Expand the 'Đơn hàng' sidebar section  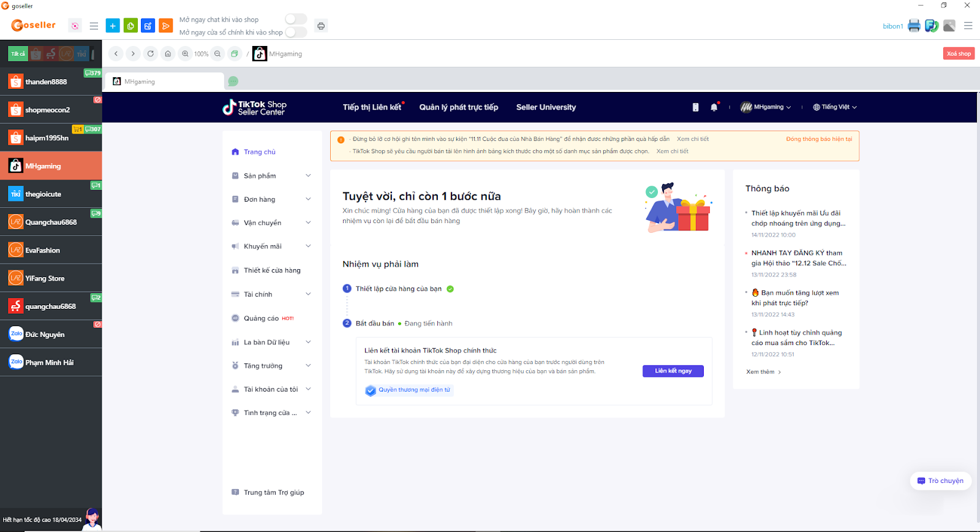(272, 199)
